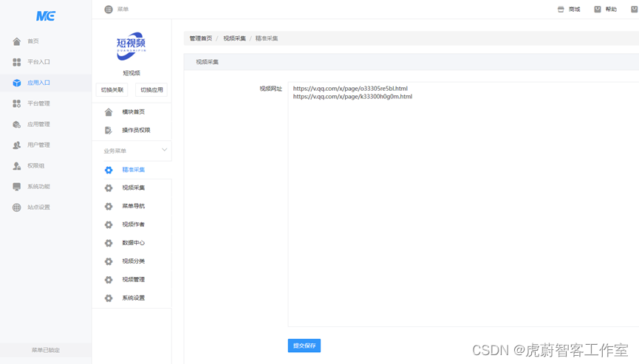This screenshot has height=364, width=639.
Task: Click the 菜单 label in header
Action: pyautogui.click(x=123, y=10)
